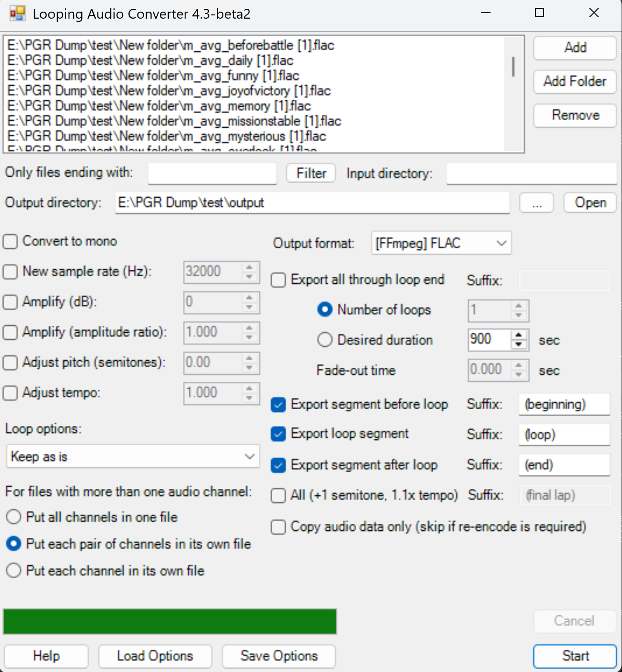The image size is (622, 672).
Task: Click the file list scrollbar thumb
Action: [513, 67]
